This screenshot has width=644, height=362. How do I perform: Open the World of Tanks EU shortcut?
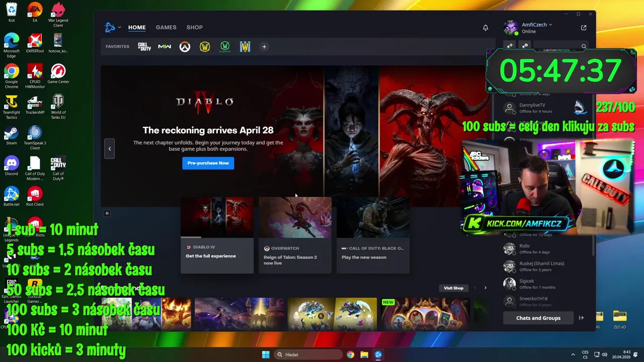[x=58, y=107]
